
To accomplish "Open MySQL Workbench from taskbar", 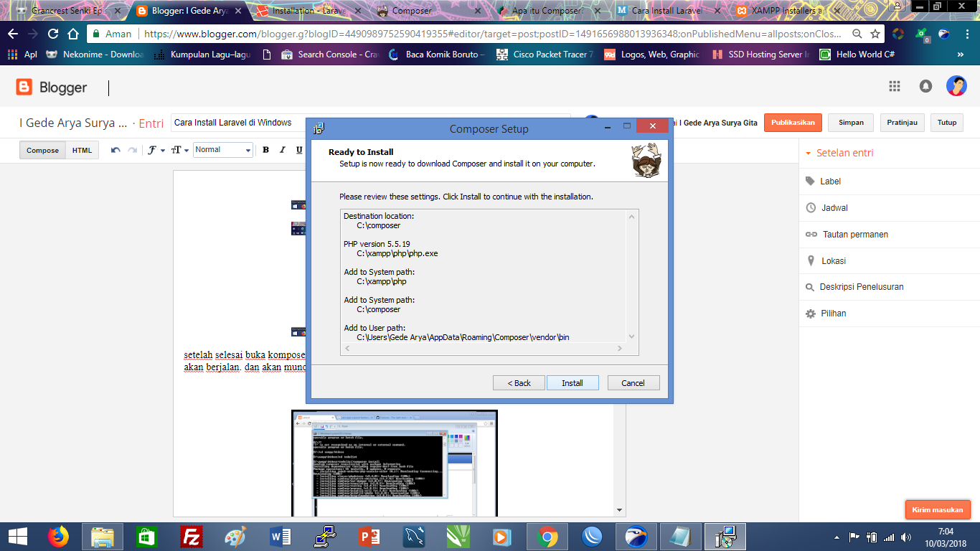I will coord(413,537).
